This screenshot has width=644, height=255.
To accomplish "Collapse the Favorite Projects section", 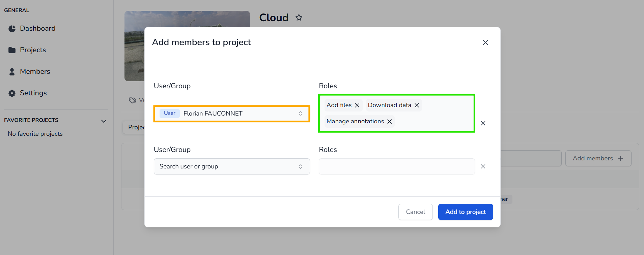I will coord(104,121).
